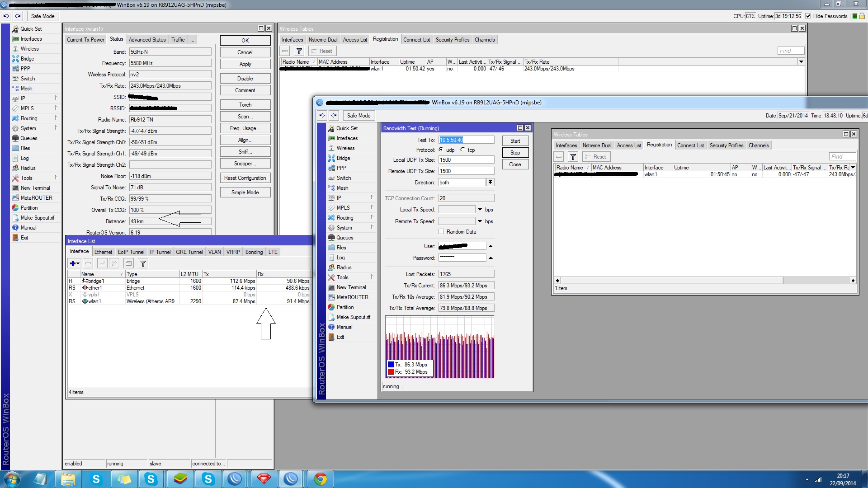The height and width of the screenshot is (488, 868).
Task: Open New Terminal in left sidebar
Action: pos(35,188)
